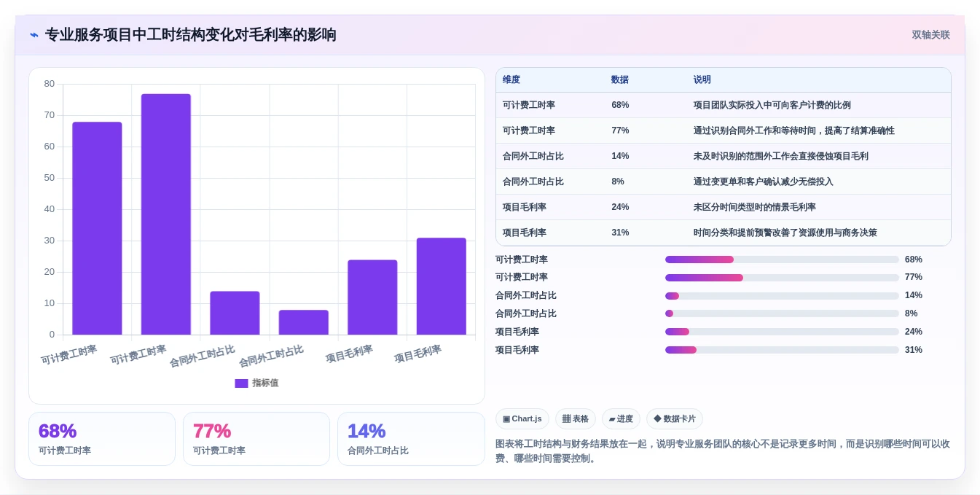Click the chart bar valued 31
The height and width of the screenshot is (495, 980).
point(442,287)
